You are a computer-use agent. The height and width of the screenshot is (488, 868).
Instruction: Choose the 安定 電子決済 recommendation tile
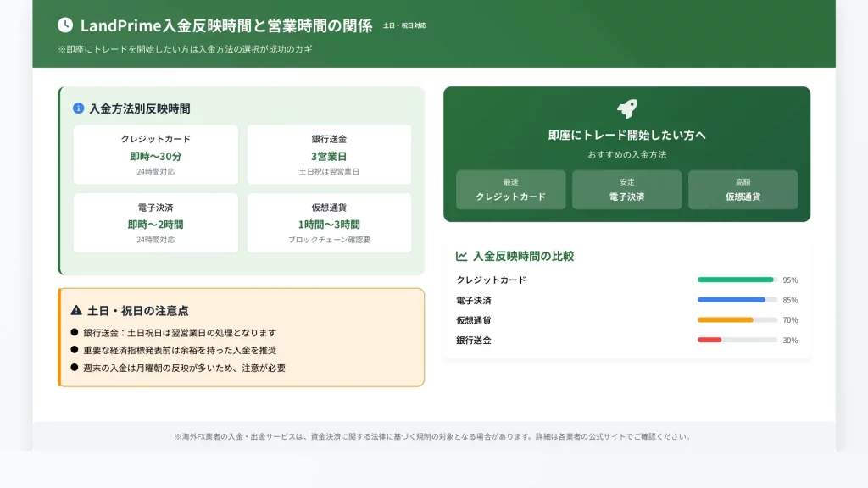click(x=626, y=190)
